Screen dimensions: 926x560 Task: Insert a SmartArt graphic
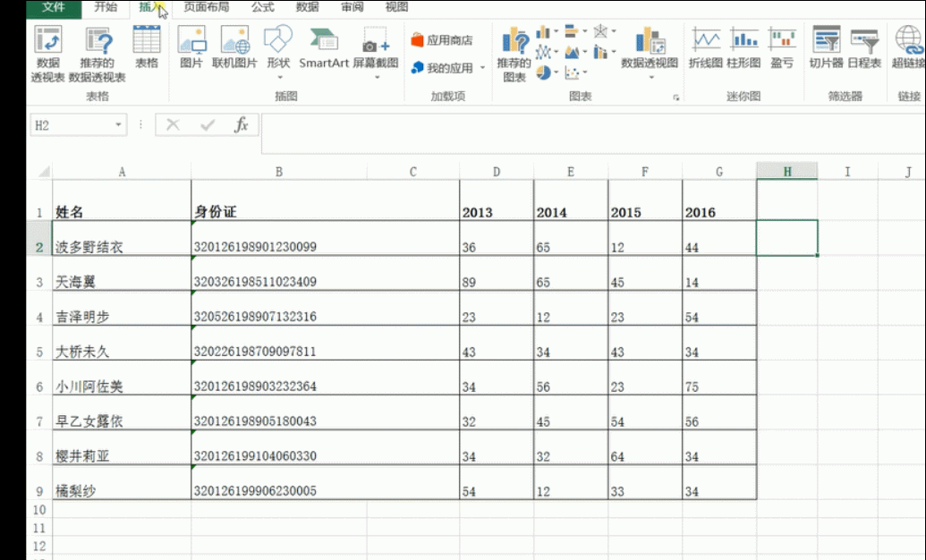[324, 47]
